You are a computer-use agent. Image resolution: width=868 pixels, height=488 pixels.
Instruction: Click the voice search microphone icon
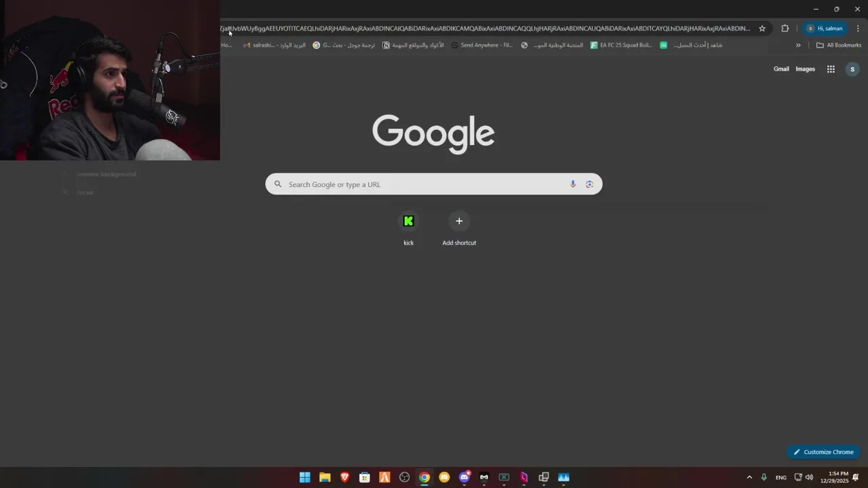(x=573, y=184)
